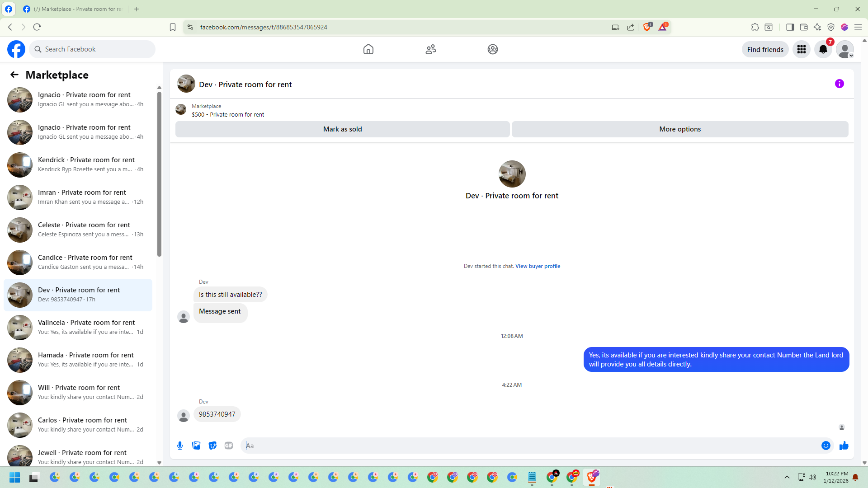Attach a photo using image icon
The width and height of the screenshot is (868, 488).
[196, 446]
